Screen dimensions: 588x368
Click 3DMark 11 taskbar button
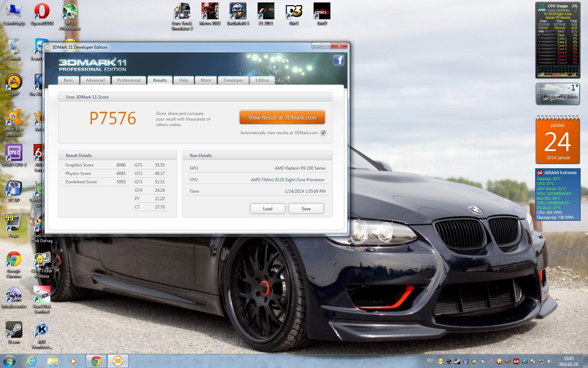pos(118,361)
